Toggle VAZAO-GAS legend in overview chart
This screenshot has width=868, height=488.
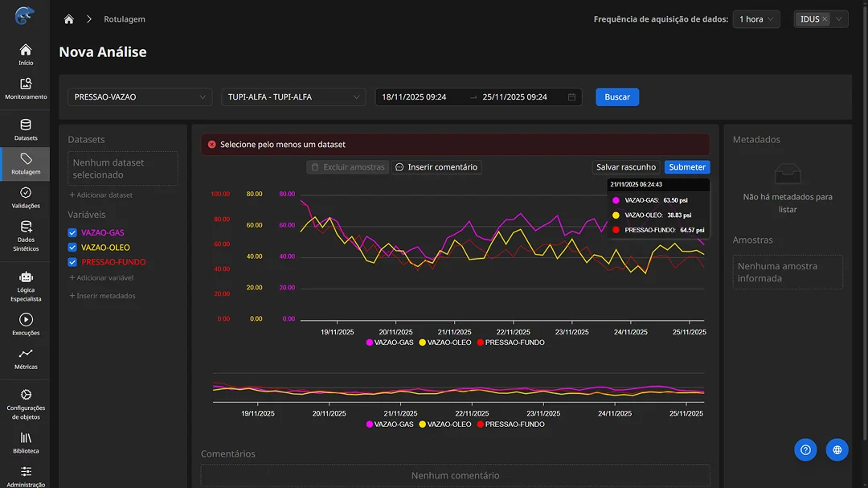pos(390,424)
